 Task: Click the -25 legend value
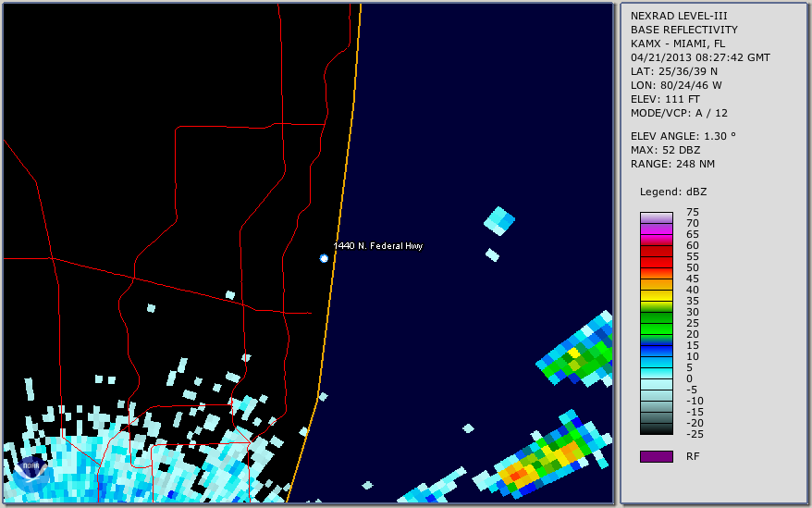(x=695, y=434)
